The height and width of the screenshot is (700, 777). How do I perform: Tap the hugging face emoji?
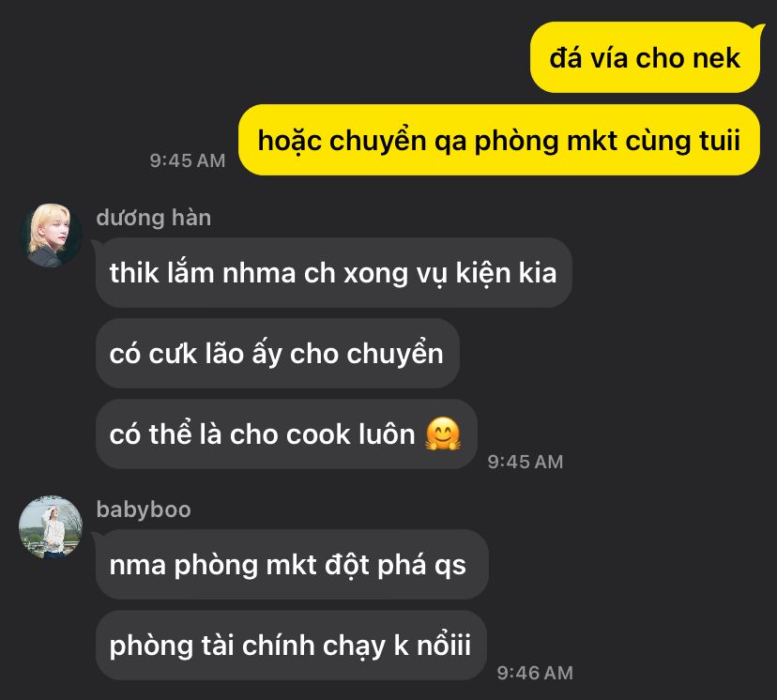pos(443,434)
